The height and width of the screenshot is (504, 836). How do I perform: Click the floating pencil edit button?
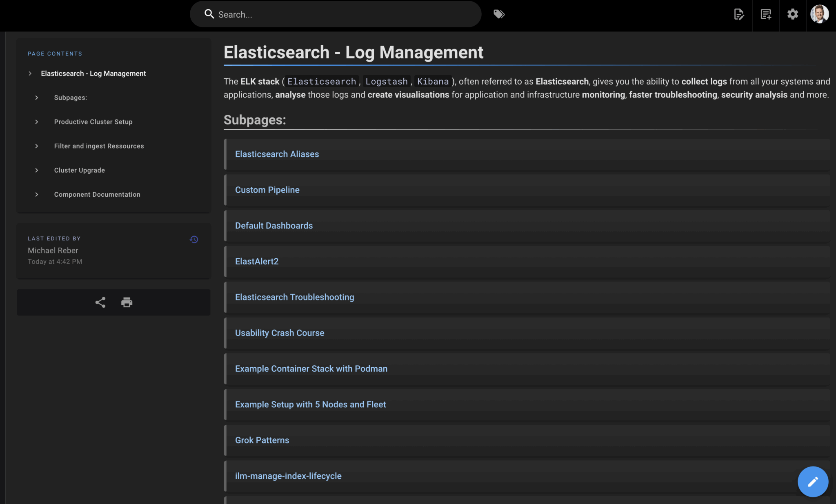(813, 482)
